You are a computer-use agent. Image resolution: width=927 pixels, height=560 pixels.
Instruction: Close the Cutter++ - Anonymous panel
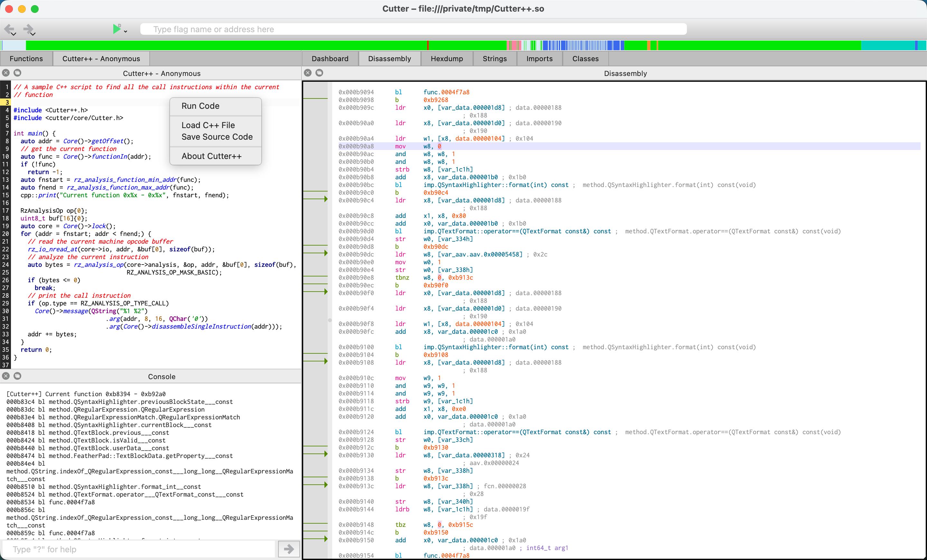point(6,73)
